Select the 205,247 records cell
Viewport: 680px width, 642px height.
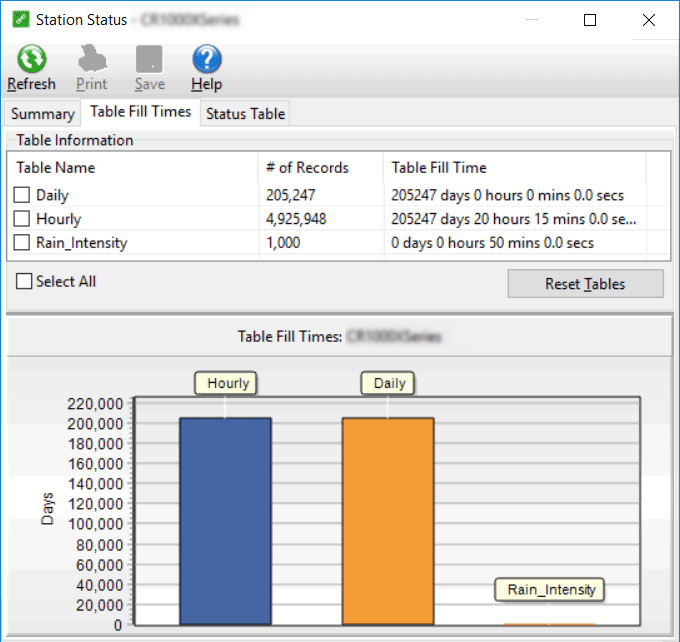[x=291, y=195]
